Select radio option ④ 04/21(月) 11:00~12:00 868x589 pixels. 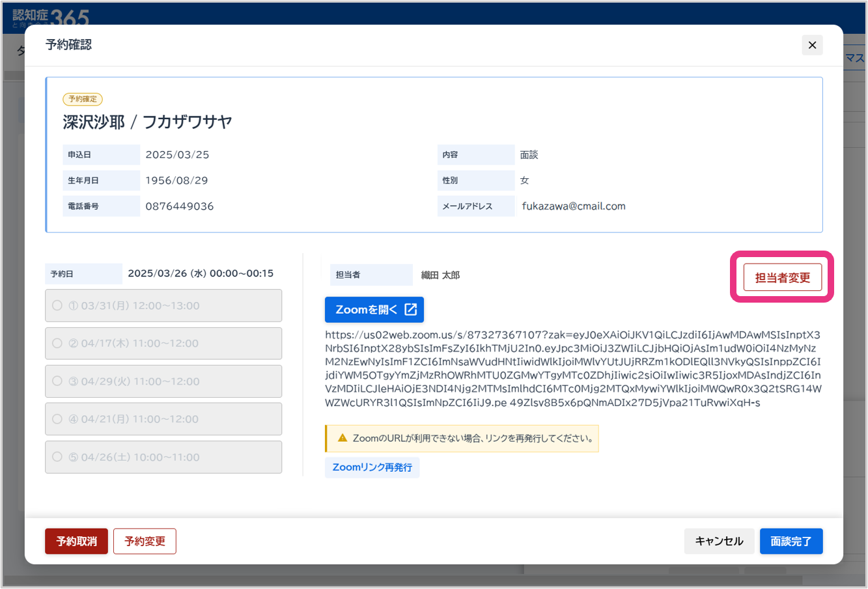click(57, 419)
